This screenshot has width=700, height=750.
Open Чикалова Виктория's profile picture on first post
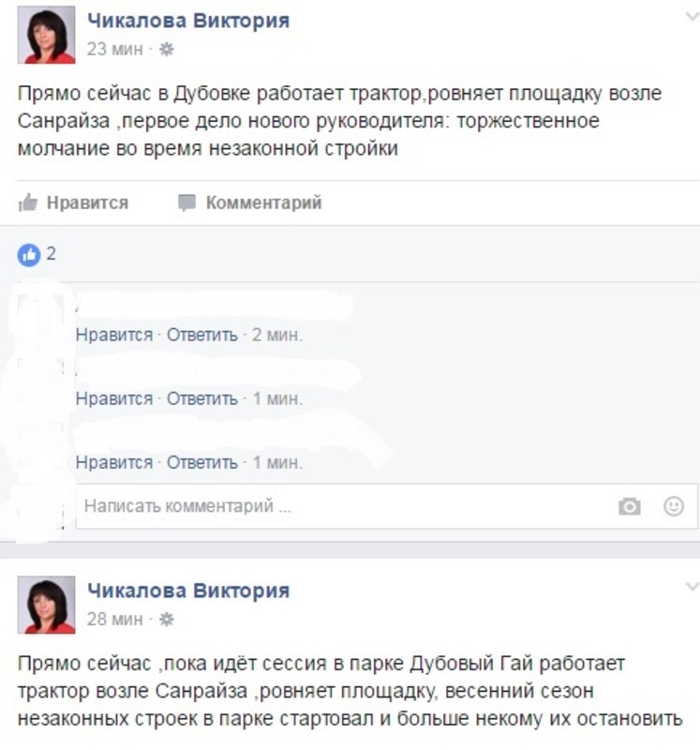point(46,35)
